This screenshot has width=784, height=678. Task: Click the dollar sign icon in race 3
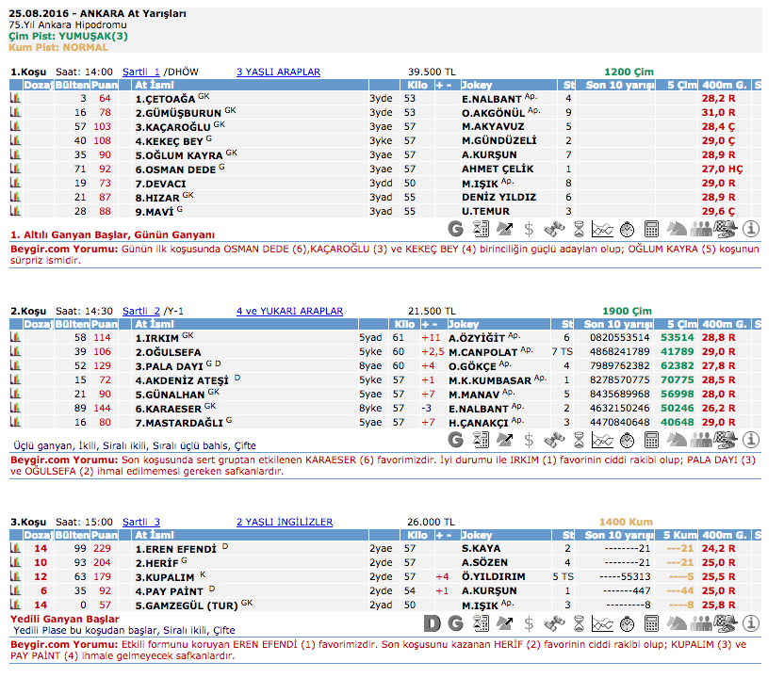530,622
